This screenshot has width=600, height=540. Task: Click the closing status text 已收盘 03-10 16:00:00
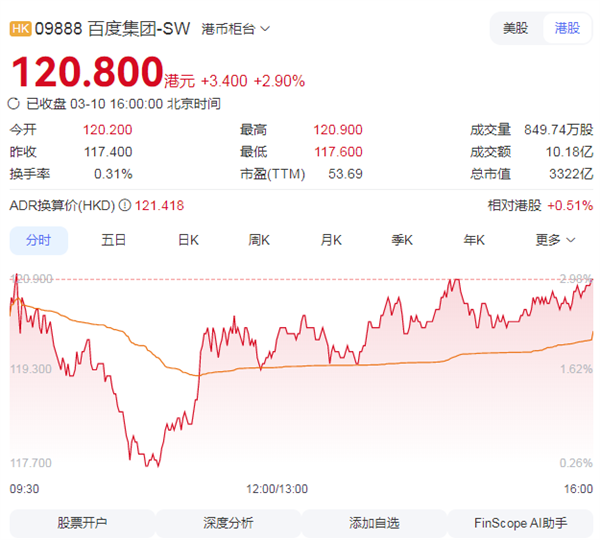[x=95, y=104]
